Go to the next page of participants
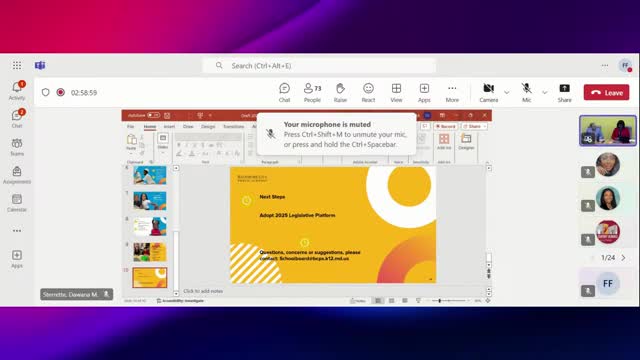This screenshot has width=640, height=360. (x=623, y=258)
